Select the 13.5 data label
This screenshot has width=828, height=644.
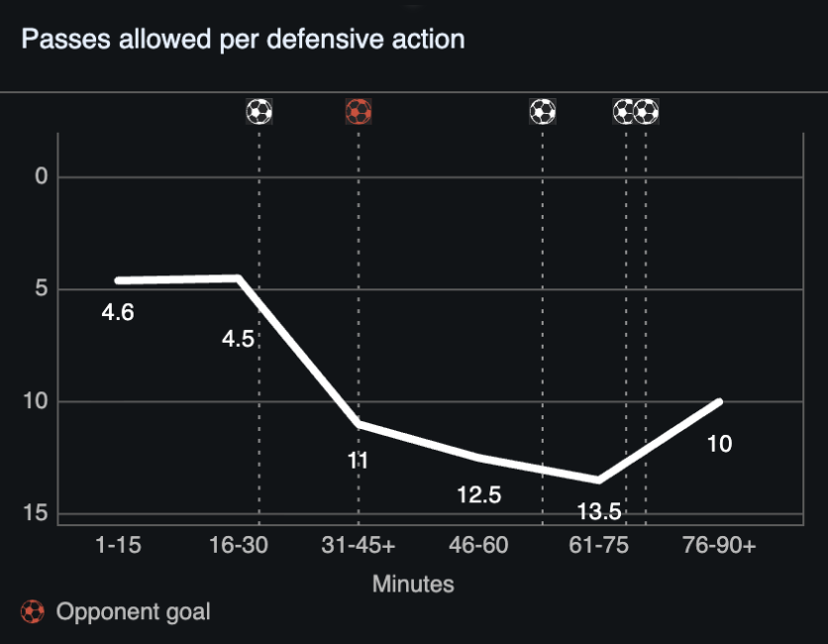point(600,511)
